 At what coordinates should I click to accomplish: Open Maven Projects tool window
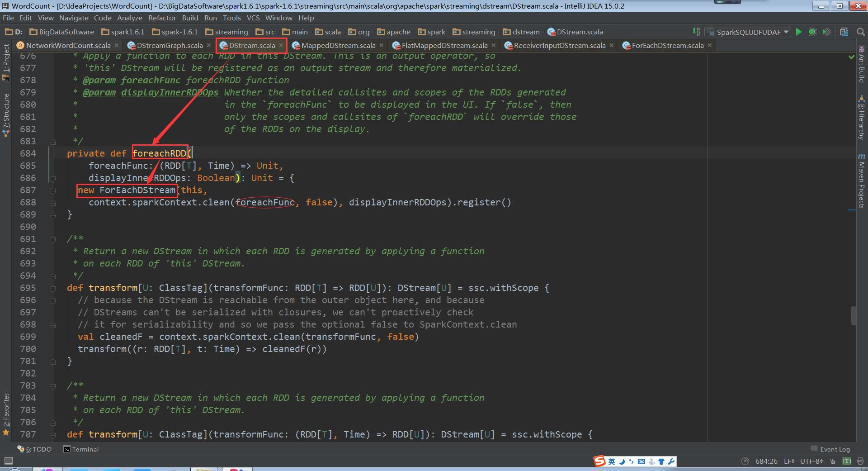point(862,180)
